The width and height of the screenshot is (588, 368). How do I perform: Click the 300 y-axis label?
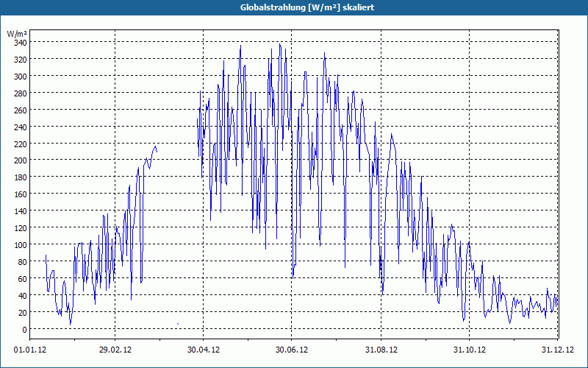pos(21,77)
